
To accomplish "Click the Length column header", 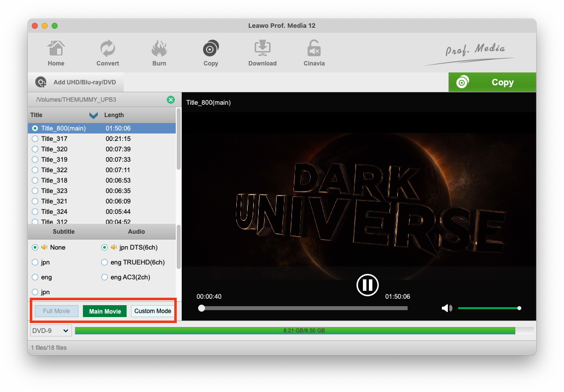I will [x=114, y=115].
